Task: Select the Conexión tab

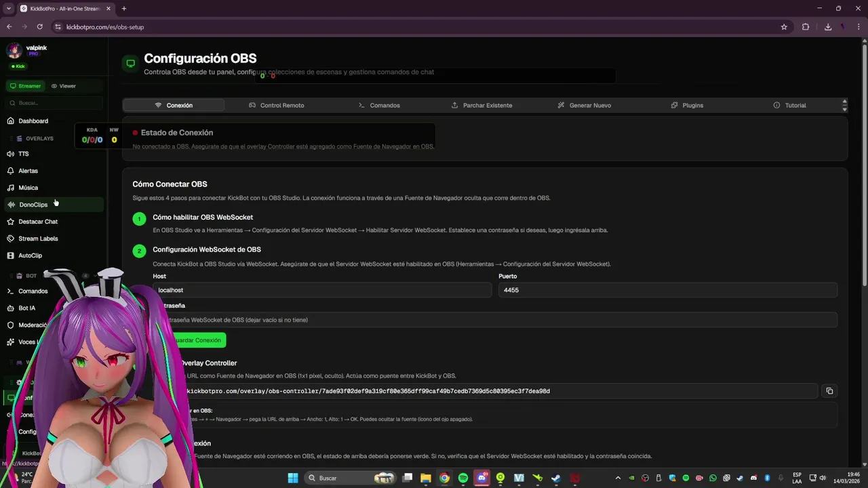Action: pos(174,105)
